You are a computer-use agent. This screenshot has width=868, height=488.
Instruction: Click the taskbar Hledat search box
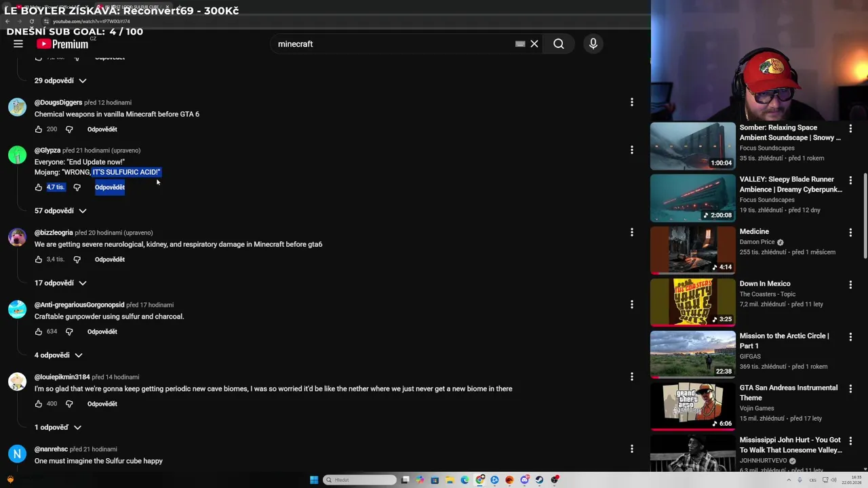(359, 480)
